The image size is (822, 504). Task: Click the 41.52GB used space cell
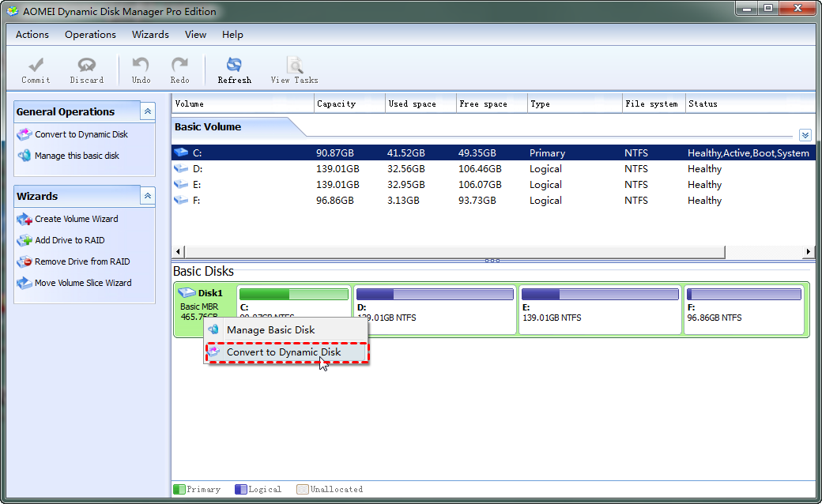coord(405,153)
